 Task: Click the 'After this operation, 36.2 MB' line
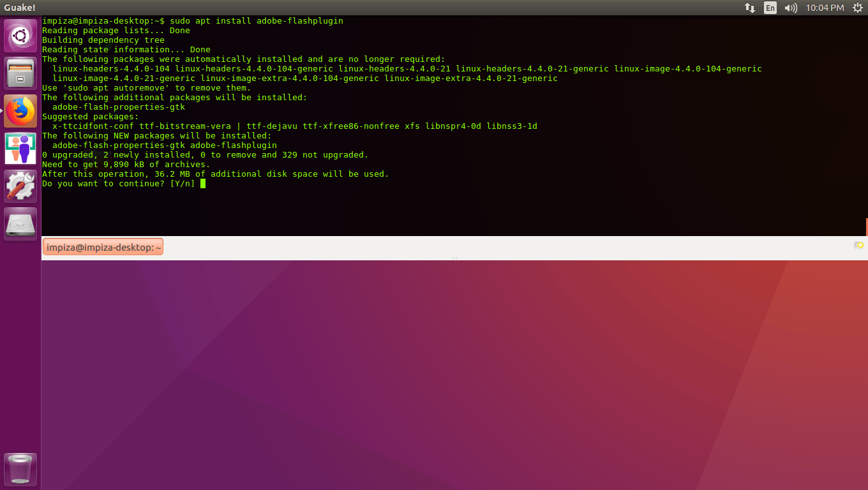tap(216, 174)
